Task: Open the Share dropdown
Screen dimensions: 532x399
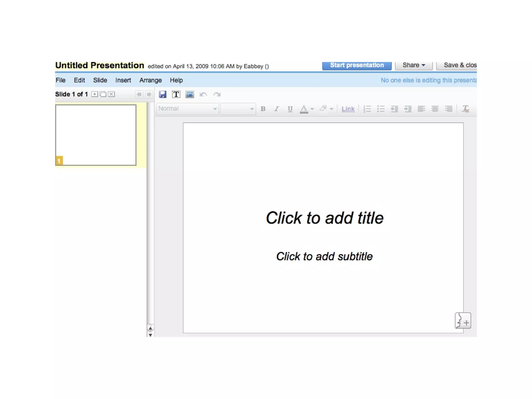Action: click(414, 65)
